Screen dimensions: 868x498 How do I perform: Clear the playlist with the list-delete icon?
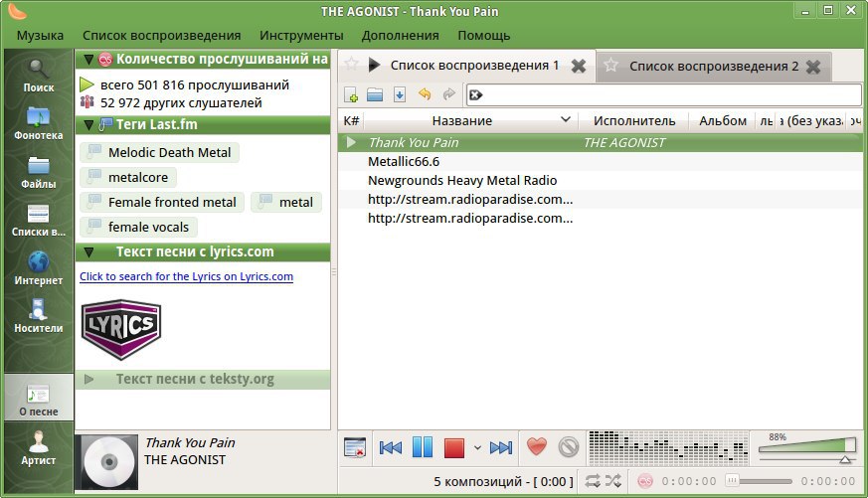354,447
